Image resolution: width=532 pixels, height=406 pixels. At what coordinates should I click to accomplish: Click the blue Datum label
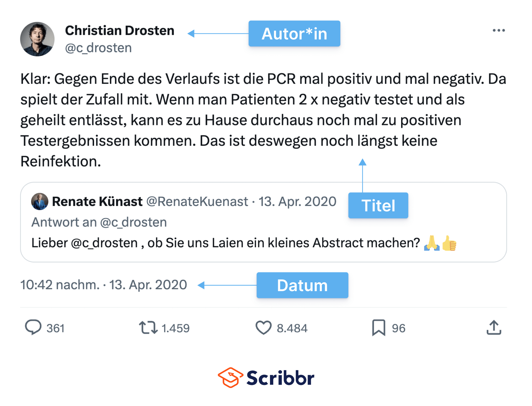point(302,285)
